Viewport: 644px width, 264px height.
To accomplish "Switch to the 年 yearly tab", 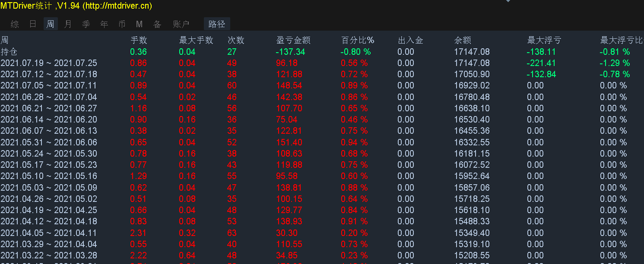I will click(x=104, y=24).
